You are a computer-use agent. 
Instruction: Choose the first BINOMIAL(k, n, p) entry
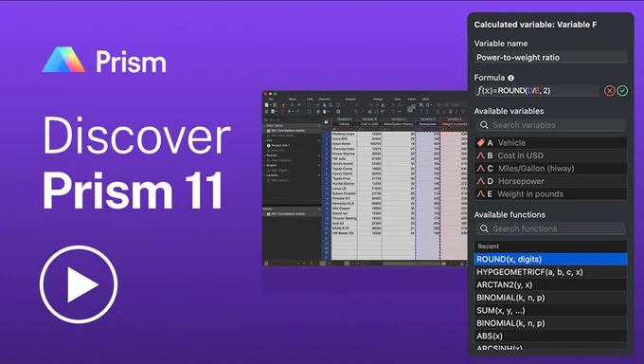coord(550,298)
